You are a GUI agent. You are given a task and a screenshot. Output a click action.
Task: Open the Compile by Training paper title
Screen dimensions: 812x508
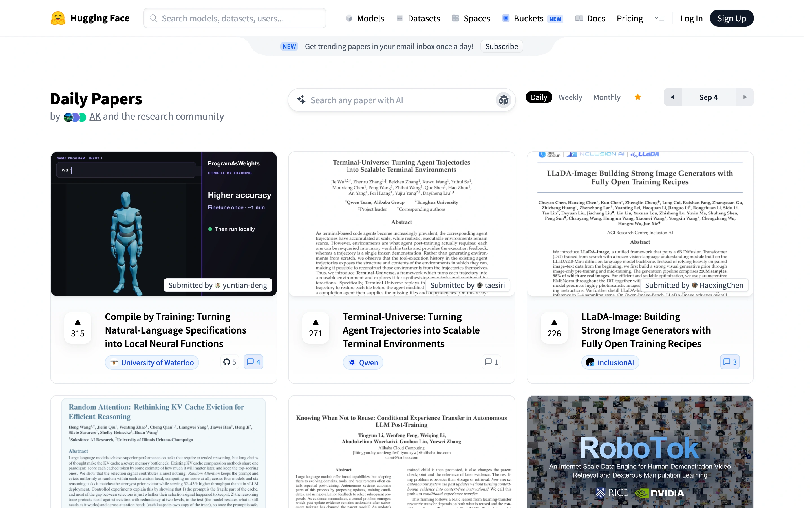click(x=175, y=330)
